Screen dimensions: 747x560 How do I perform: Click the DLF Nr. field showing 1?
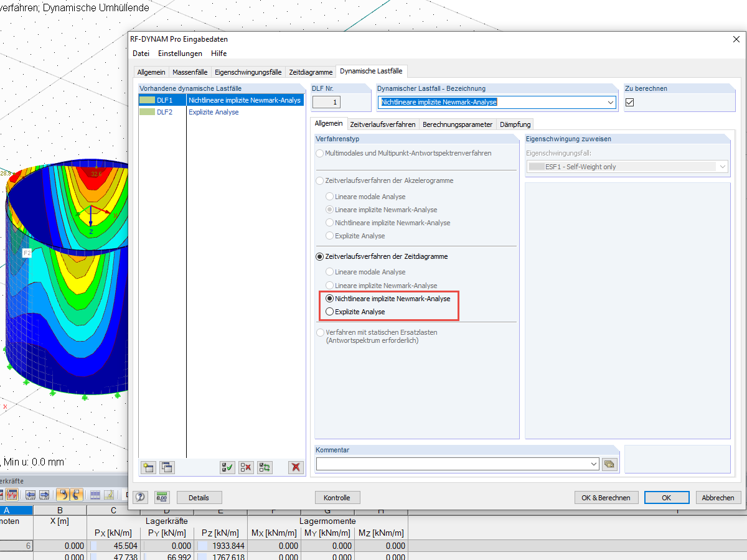[326, 102]
